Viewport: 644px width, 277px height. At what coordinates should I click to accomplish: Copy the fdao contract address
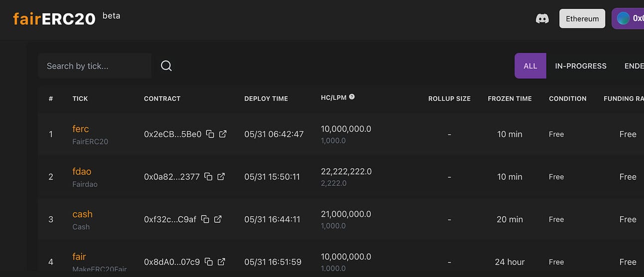coord(209,176)
